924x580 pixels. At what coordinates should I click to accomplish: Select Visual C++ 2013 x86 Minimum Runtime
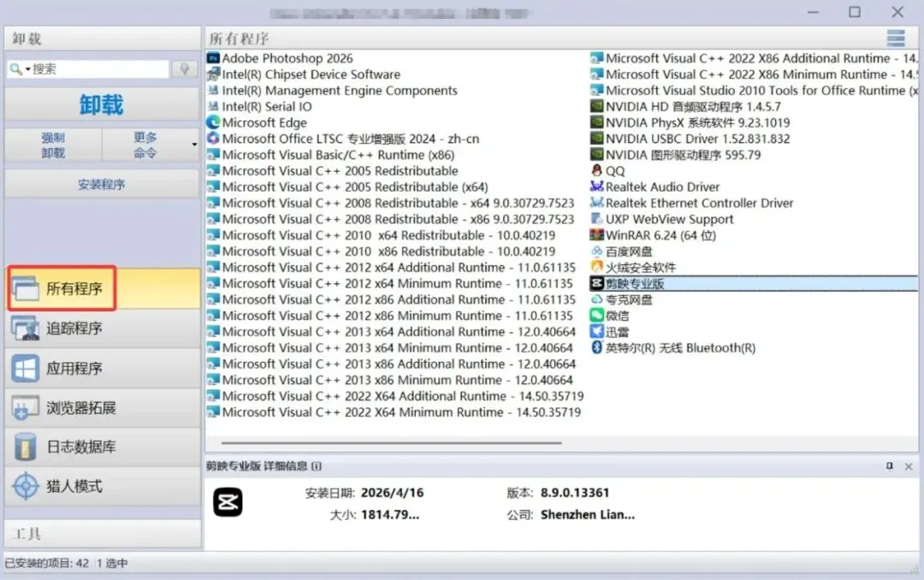(x=390, y=380)
